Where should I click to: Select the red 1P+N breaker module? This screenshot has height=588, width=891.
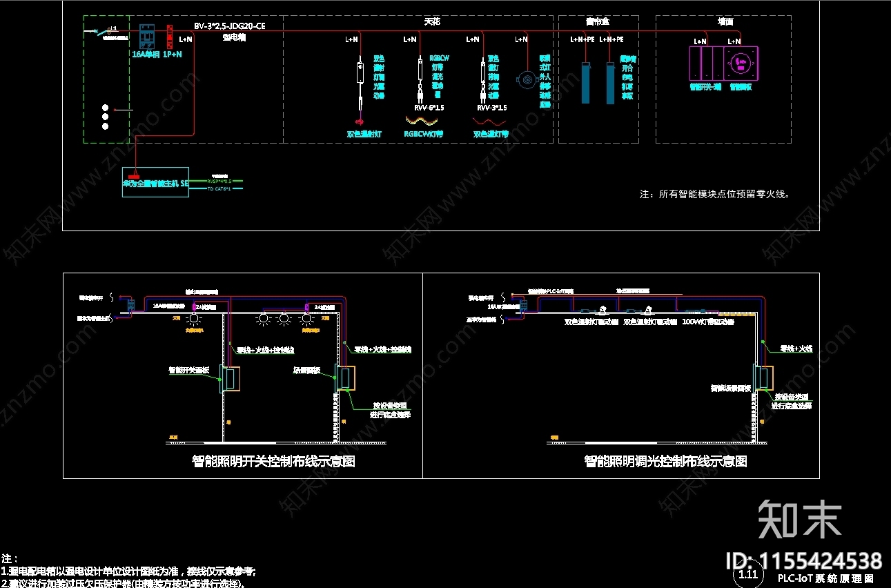click(x=168, y=36)
